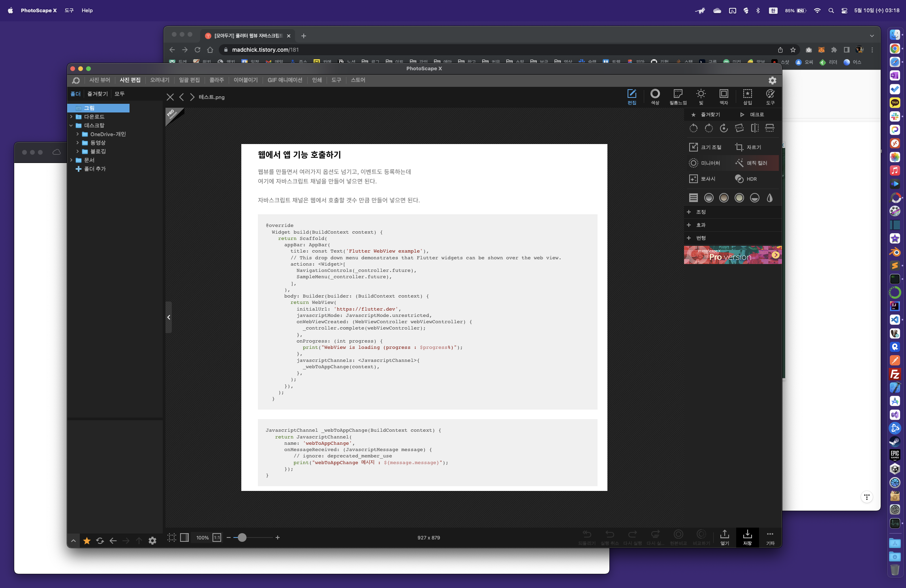Click the zoom out minus button

(x=228, y=537)
